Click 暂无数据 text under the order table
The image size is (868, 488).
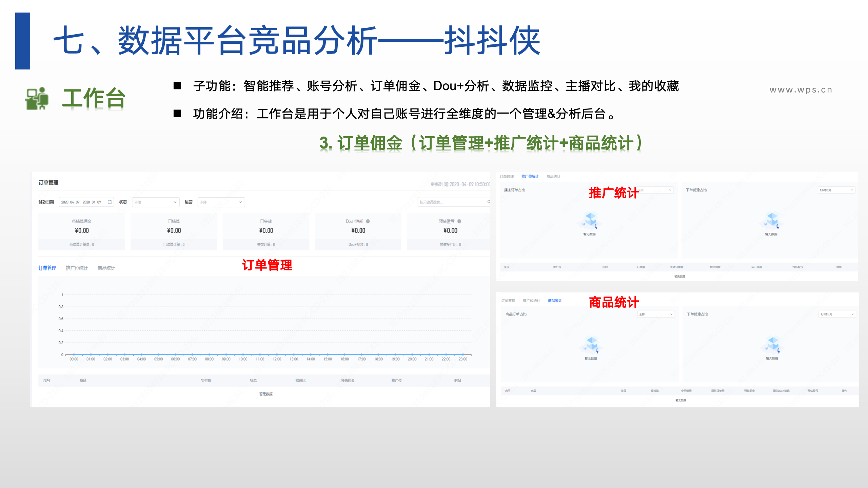tap(266, 394)
